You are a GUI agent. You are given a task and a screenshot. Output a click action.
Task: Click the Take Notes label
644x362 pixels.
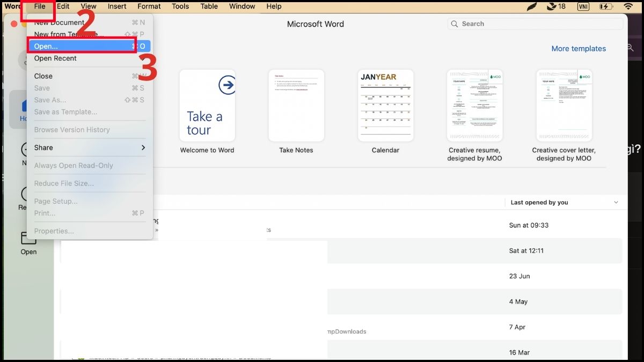click(296, 150)
